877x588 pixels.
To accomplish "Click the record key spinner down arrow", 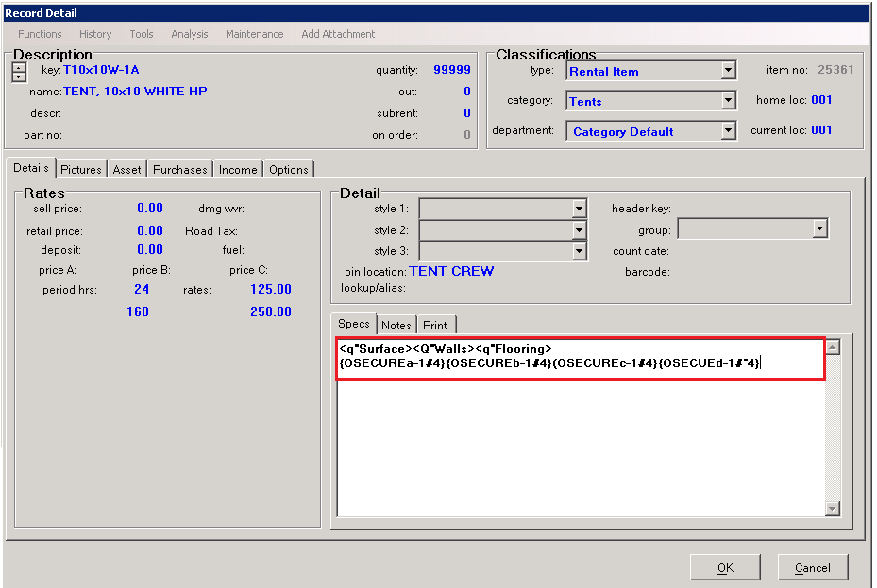I will point(19,76).
